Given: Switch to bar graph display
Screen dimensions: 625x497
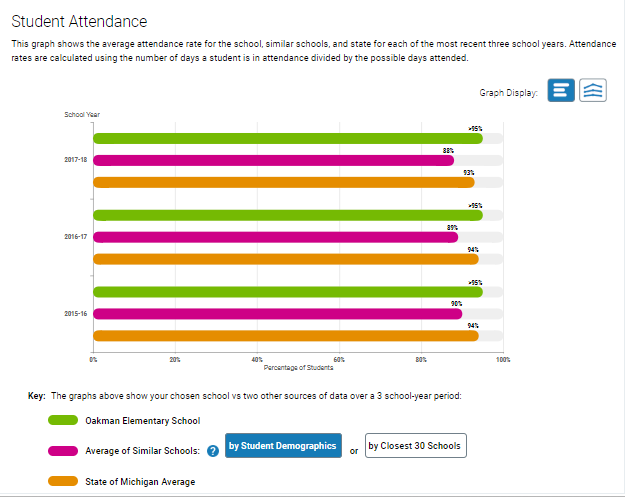Looking at the screenshot, I should coord(561,90).
